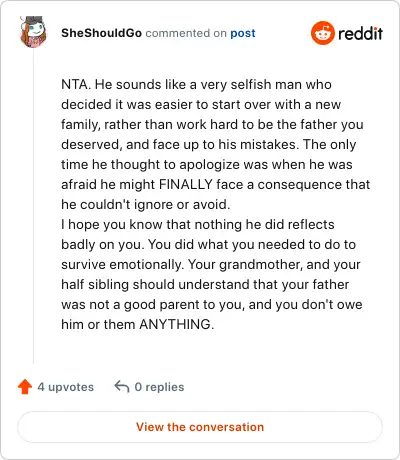This screenshot has width=400, height=460.
Task: Click the word "NTA." starting the comment
Action: pos(76,84)
